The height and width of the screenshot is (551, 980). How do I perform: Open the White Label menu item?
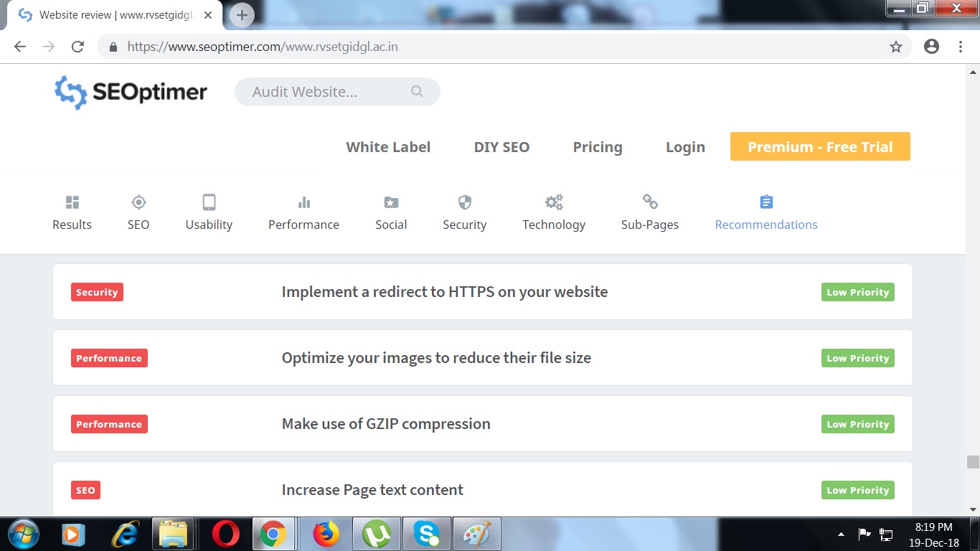click(x=388, y=147)
